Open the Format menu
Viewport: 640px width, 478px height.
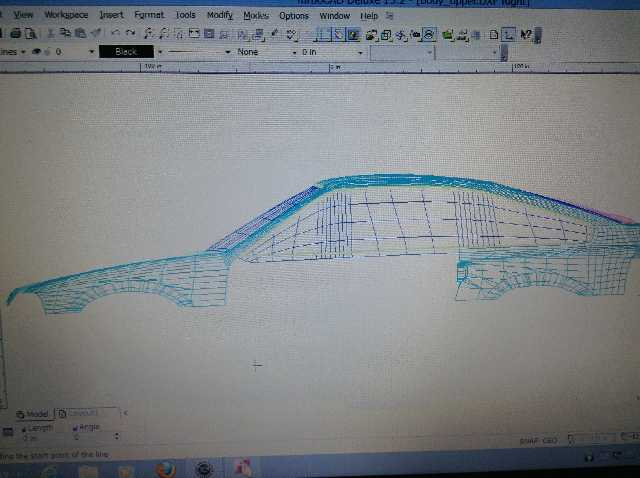(x=149, y=16)
